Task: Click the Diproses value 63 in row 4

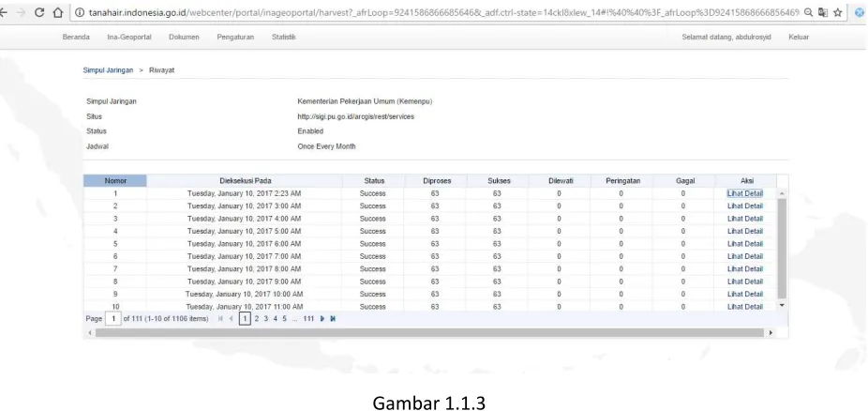Action: point(435,231)
